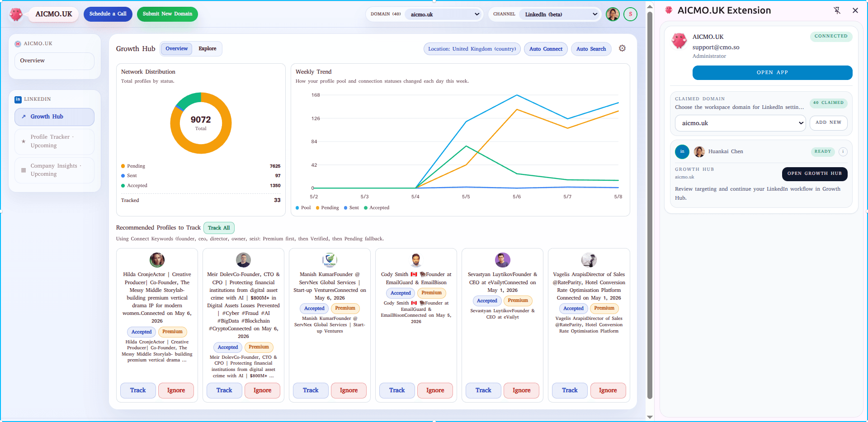Ignore Manish Kumar's profile

pyautogui.click(x=349, y=390)
